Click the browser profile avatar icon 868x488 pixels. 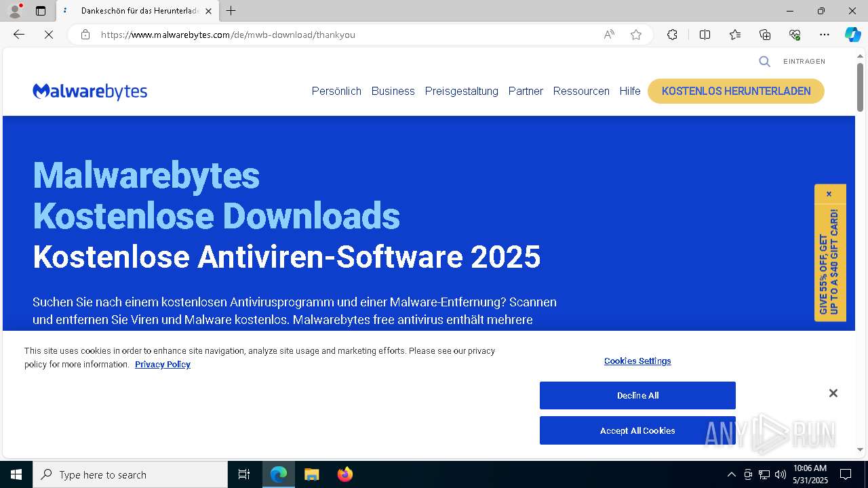point(15,11)
